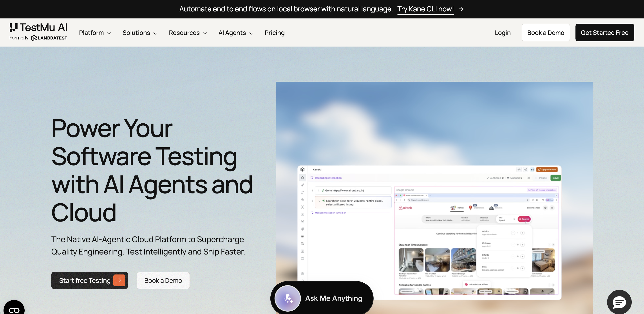644x314 pixels.
Task: Click the reload icon in the embedded Chrome
Action: click(x=405, y=200)
